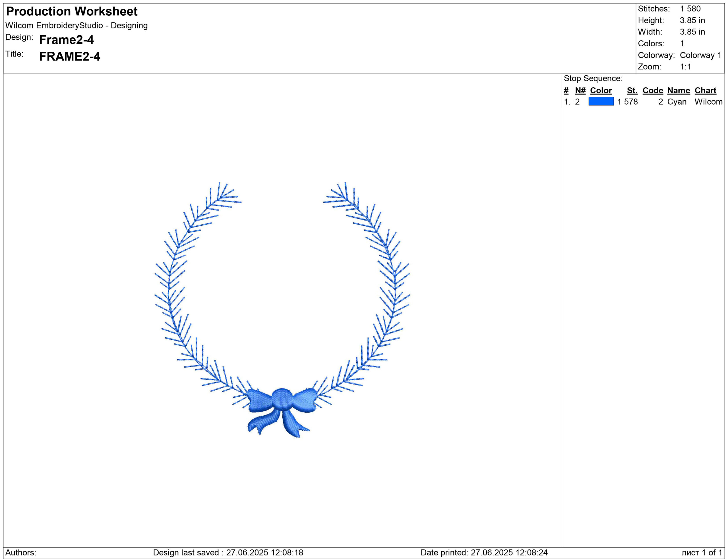Screen dimensions: 728x560
Task: Click the Code column header
Action: [653, 90]
